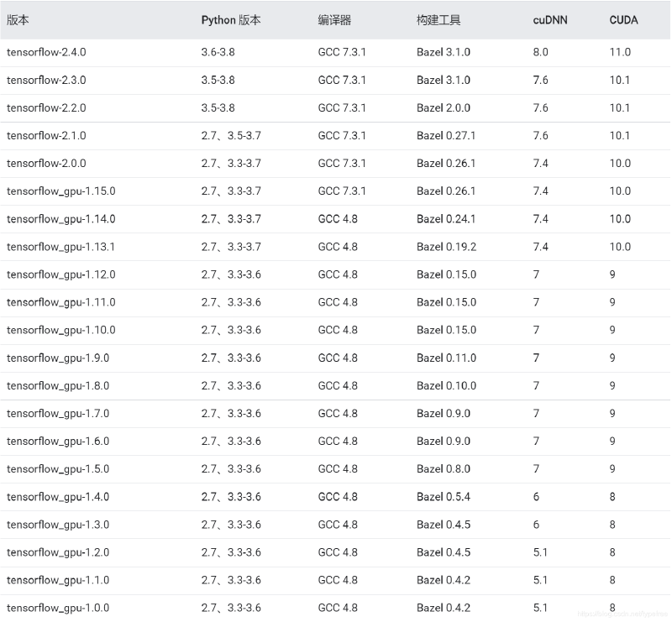Viewport: 672px width, 622px height.
Task: Select the tensorflow-2.4.0 cell
Action: click(x=46, y=52)
